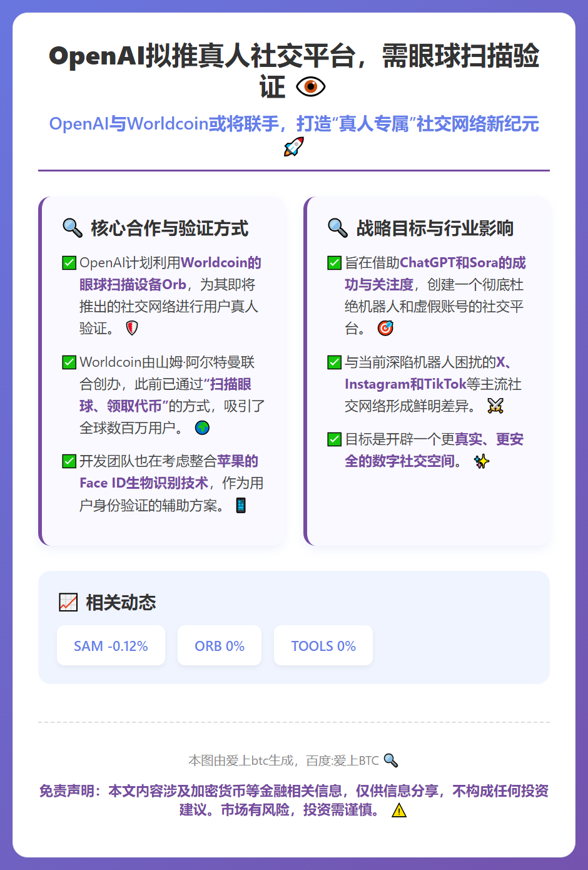Click the checkmark beside 开发团队也在考虑
Image resolution: width=588 pixels, height=870 pixels.
point(69,461)
